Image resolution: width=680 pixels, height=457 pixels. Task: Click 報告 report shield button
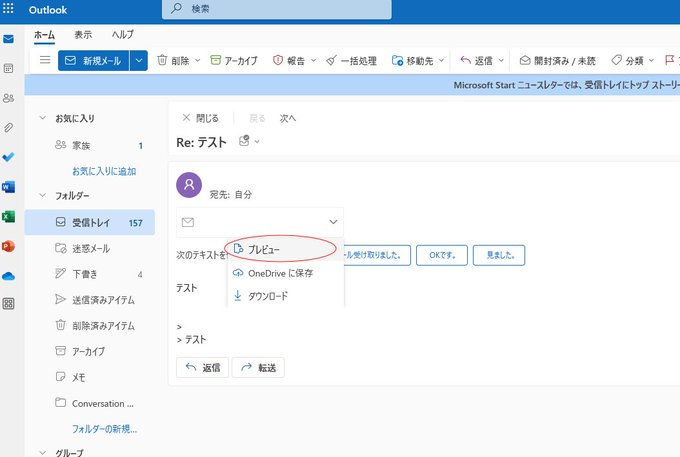point(289,60)
